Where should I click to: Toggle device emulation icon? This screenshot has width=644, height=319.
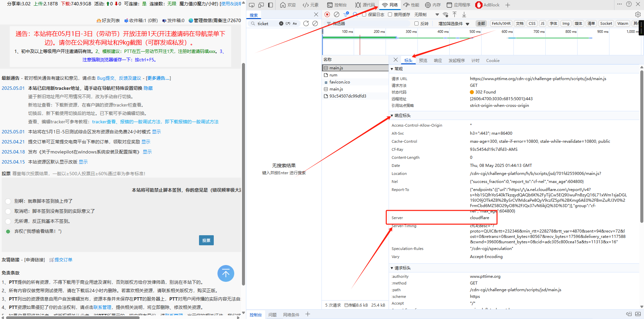pos(261,5)
